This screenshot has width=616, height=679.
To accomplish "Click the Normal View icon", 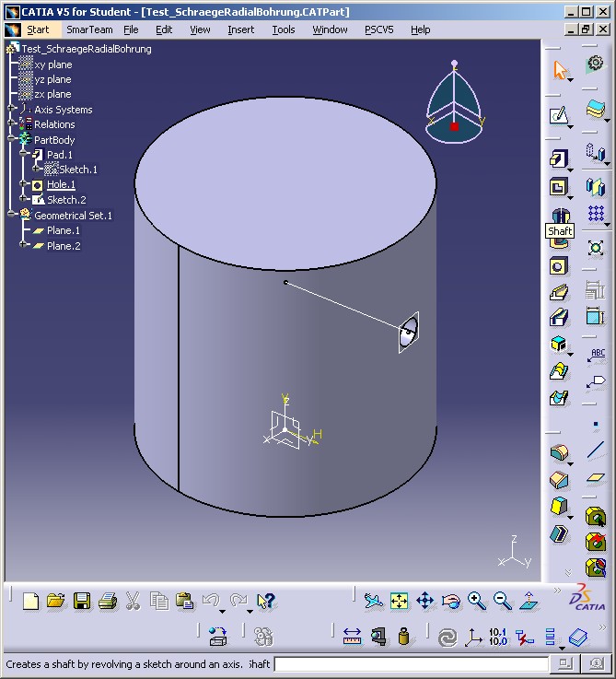I will pyautogui.click(x=529, y=601).
